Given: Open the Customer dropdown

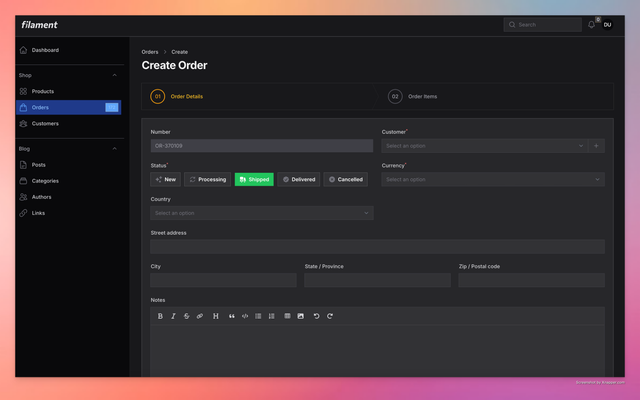Looking at the screenshot, I should click(484, 146).
